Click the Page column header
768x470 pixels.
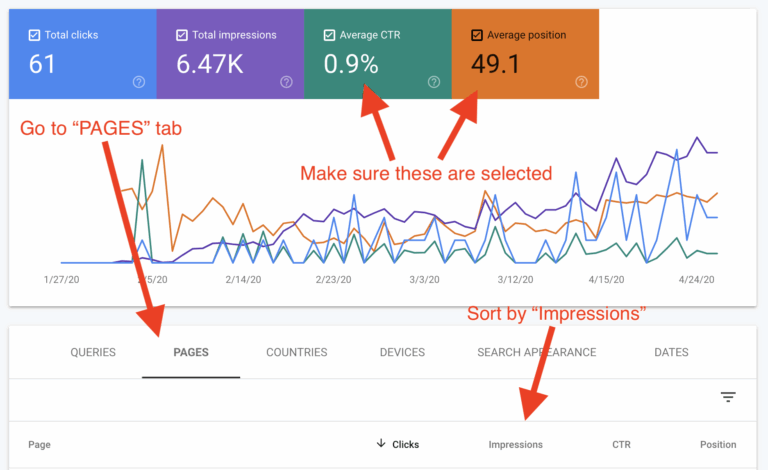(x=39, y=445)
